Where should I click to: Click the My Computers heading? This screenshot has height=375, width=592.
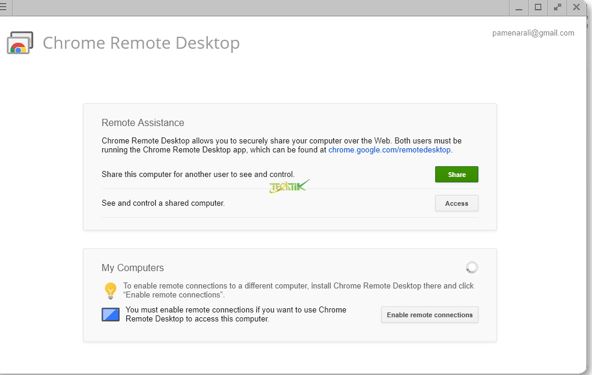[133, 268]
